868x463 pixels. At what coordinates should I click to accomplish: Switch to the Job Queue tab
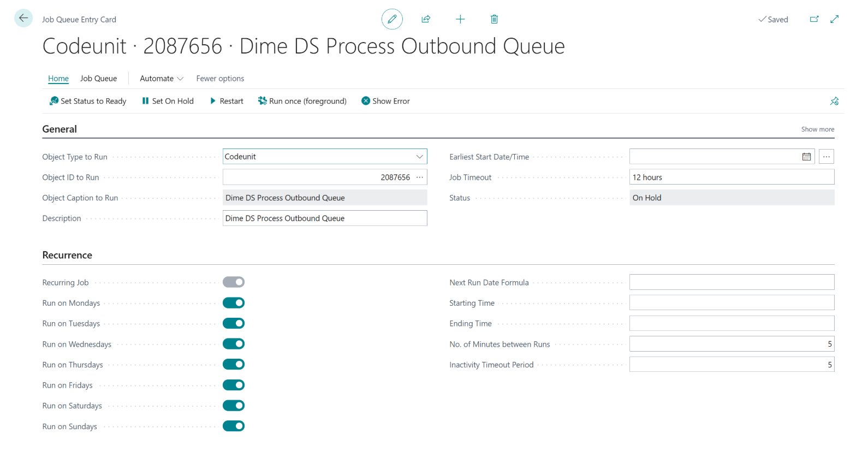click(98, 79)
